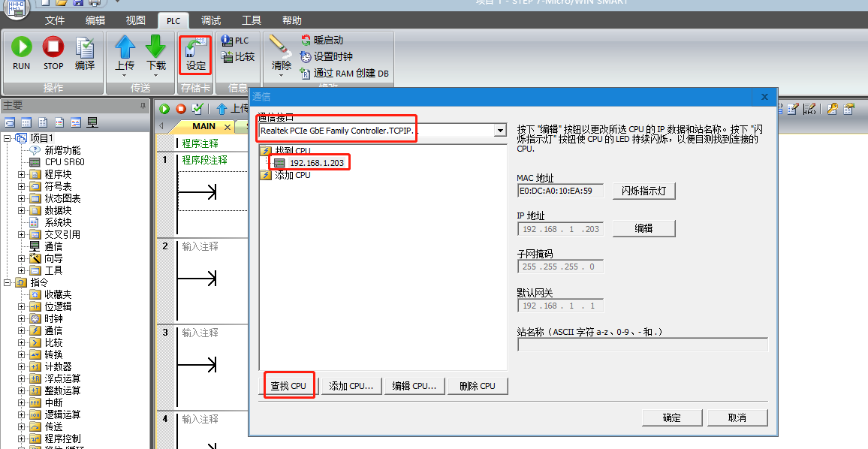The width and height of the screenshot is (868, 449).
Task: Expand the 数据块 tree node
Action: pos(22,210)
